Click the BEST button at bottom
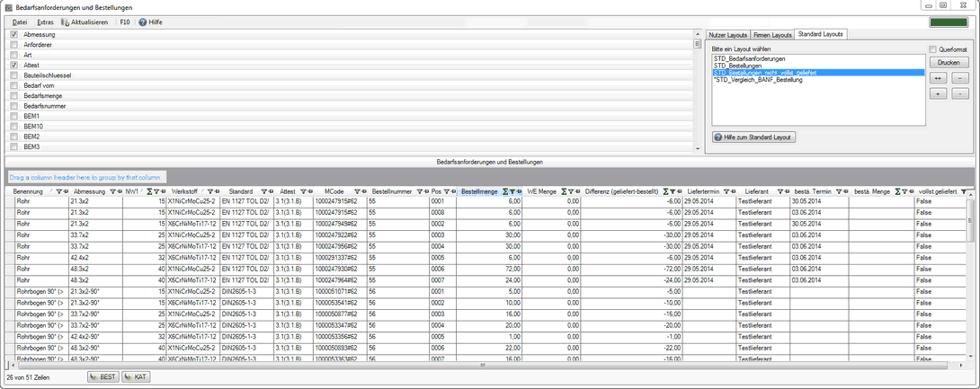This screenshot has width=980, height=389. tap(103, 377)
